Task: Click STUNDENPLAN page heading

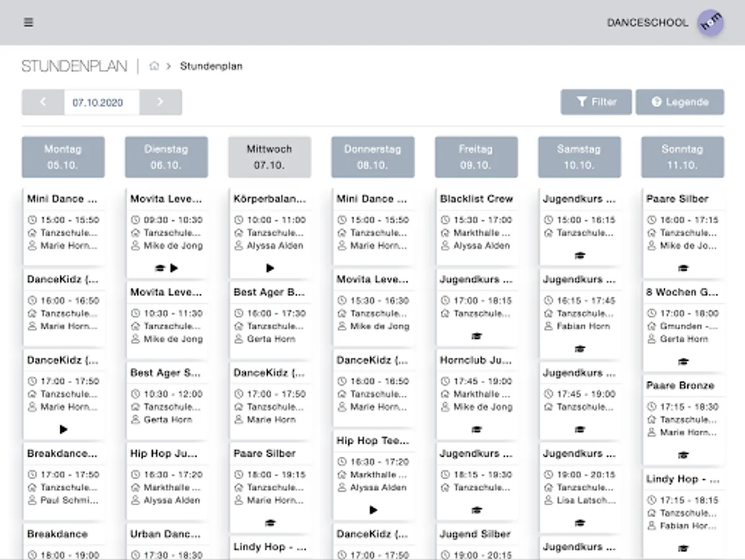Action: click(75, 66)
